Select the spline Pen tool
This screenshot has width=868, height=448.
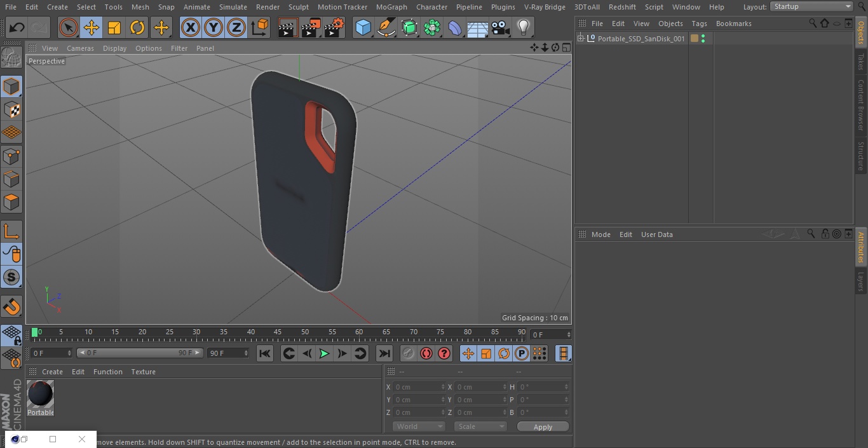point(386,28)
